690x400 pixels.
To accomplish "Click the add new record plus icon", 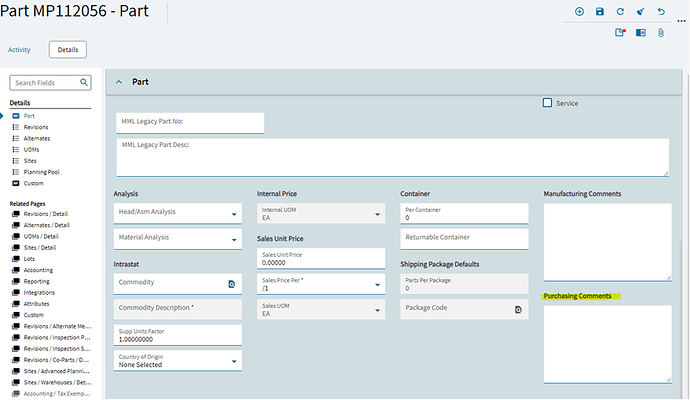I will pos(579,12).
